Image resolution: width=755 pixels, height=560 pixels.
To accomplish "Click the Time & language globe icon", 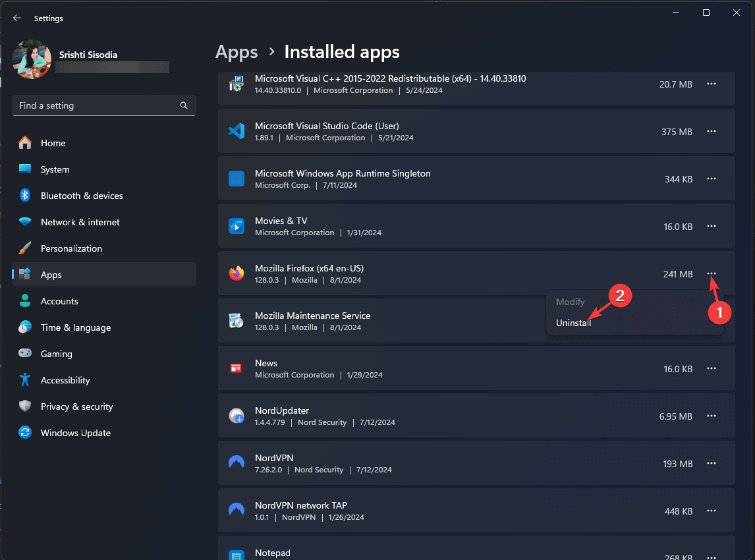I will tap(25, 327).
